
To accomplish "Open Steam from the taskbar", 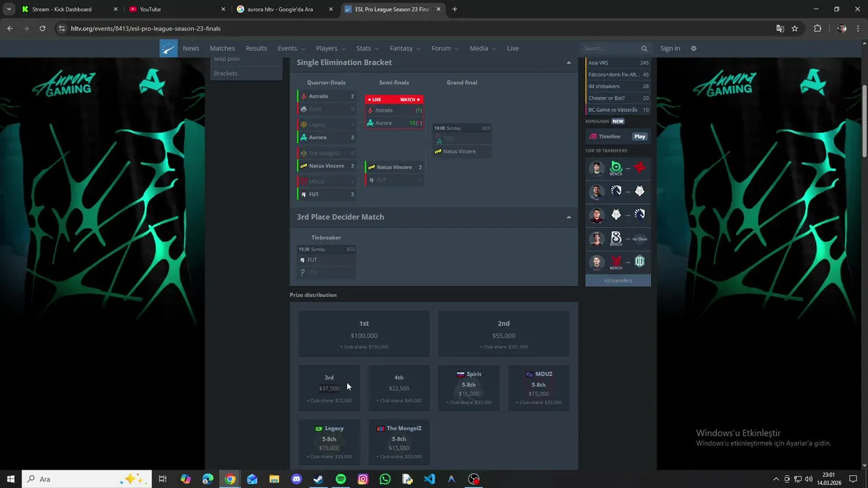I will 318,479.
